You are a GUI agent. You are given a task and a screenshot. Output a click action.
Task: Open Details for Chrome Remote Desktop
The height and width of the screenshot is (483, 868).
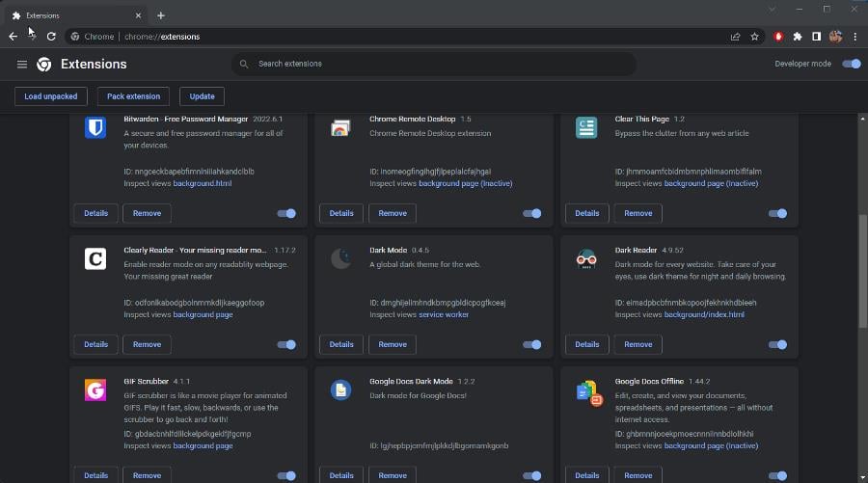click(x=341, y=214)
